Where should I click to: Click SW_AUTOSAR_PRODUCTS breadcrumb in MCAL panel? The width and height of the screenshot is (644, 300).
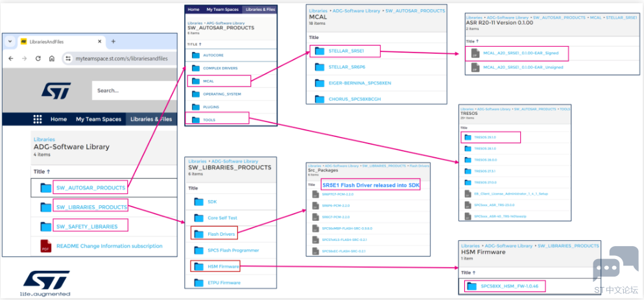pyautogui.click(x=415, y=10)
